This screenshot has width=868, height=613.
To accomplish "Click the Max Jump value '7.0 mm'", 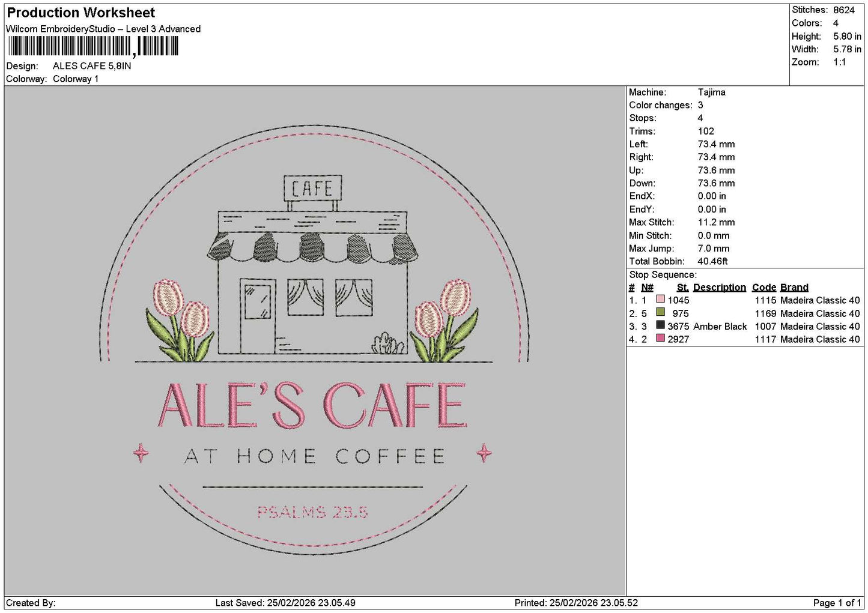I will (714, 248).
